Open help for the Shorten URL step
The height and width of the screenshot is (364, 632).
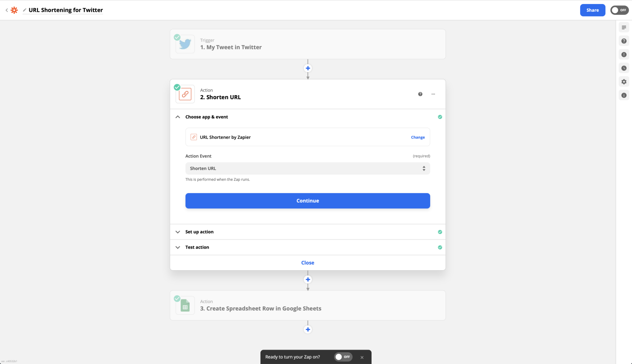(x=420, y=94)
